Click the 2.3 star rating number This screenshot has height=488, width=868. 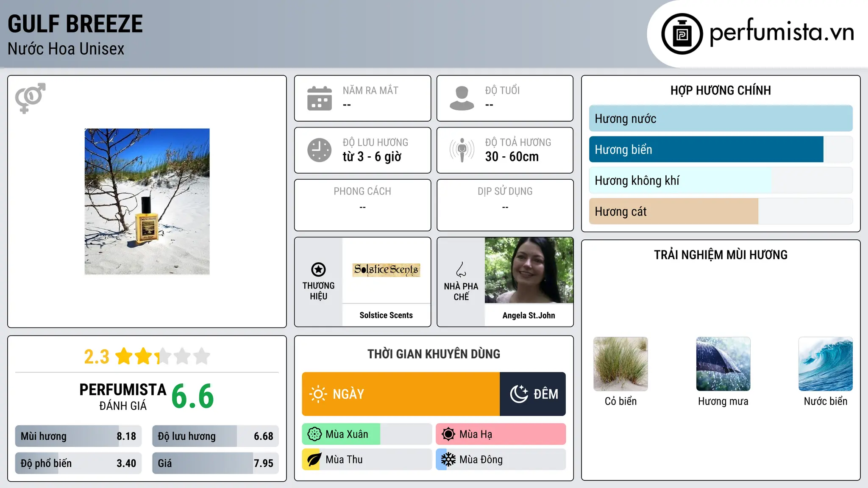(97, 357)
